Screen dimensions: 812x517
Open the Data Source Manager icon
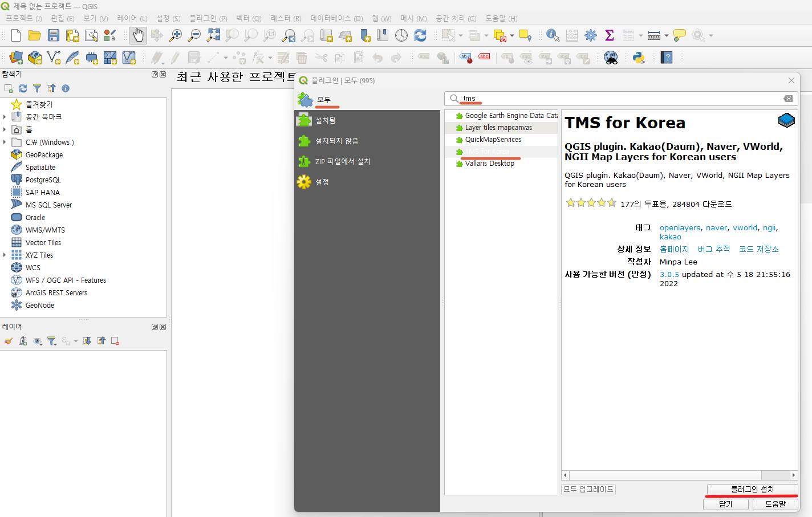[16, 58]
